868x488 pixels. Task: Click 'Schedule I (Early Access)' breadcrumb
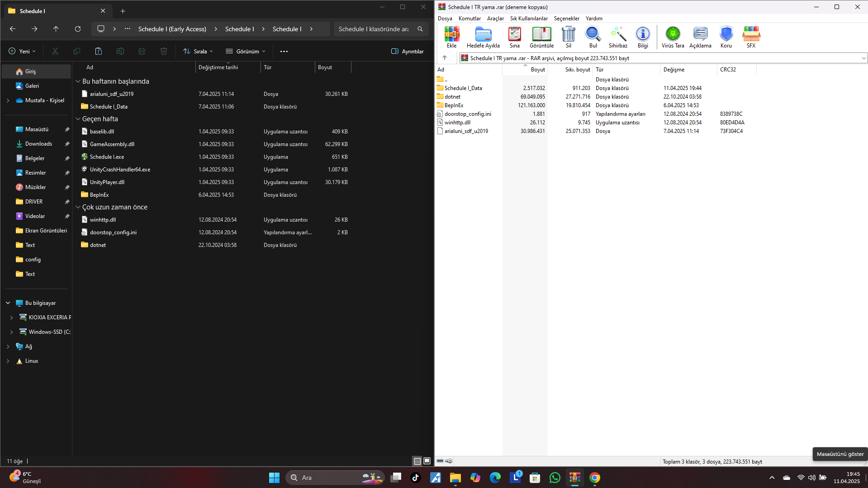(172, 29)
